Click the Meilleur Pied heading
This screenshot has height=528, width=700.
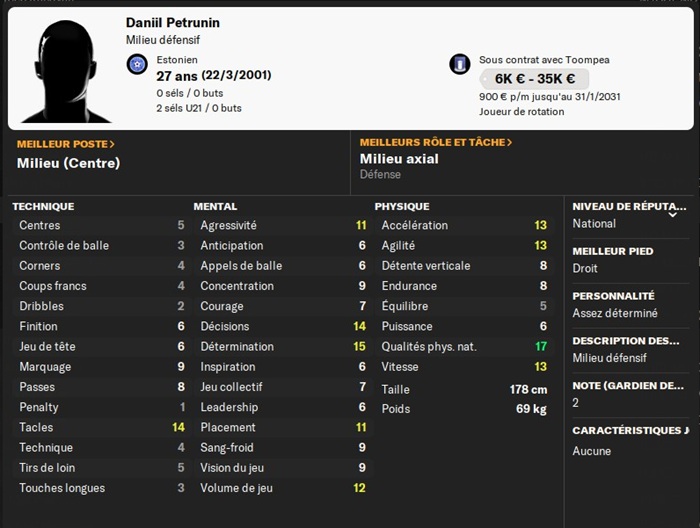click(612, 251)
